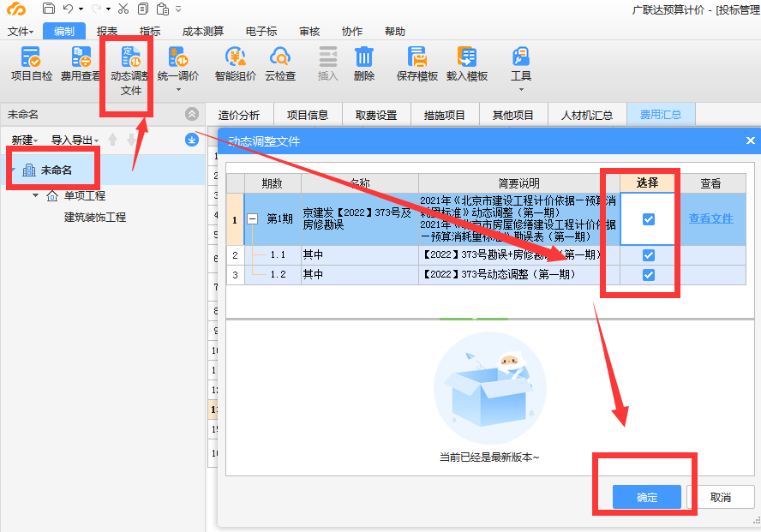Toggle the checkbox on row 1.1
This screenshot has height=532, width=761.
pos(647,254)
